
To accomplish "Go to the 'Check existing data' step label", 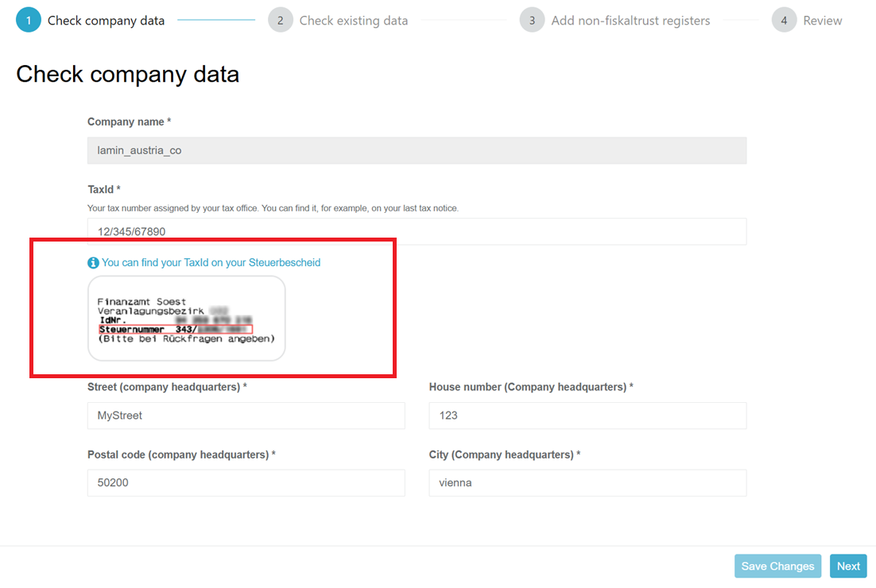I will [353, 21].
